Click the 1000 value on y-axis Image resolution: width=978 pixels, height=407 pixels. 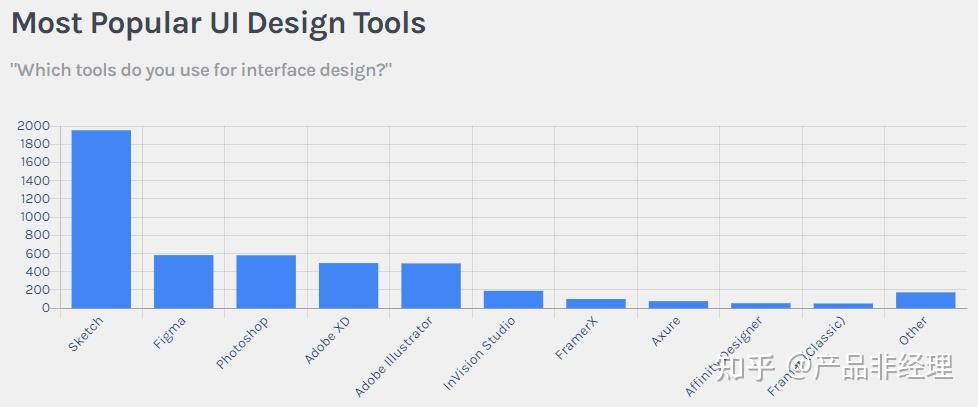(x=33, y=217)
